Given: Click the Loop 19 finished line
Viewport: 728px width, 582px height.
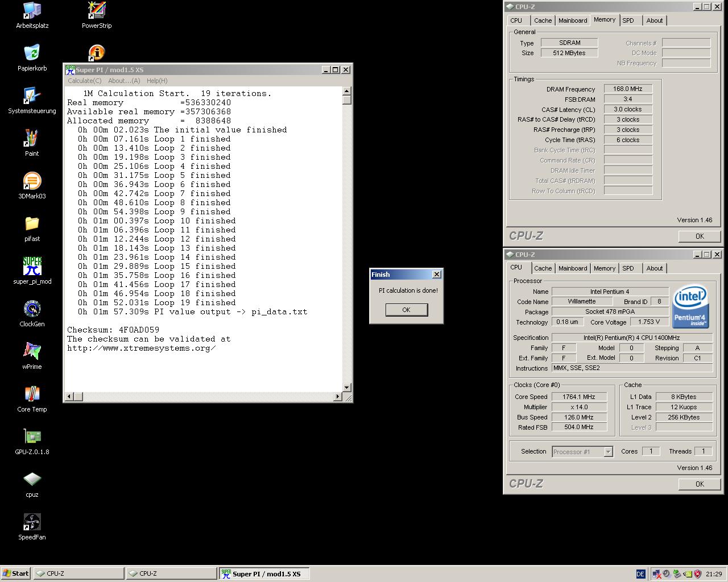Looking at the screenshot, I should [x=157, y=302].
